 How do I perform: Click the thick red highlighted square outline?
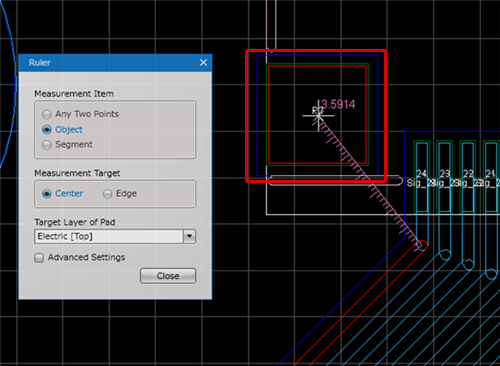coord(316,51)
